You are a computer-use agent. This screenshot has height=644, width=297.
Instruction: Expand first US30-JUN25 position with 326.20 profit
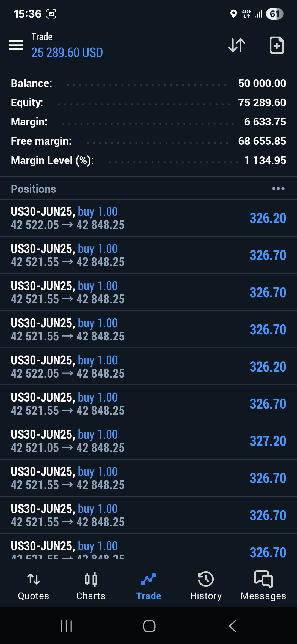[148, 218]
